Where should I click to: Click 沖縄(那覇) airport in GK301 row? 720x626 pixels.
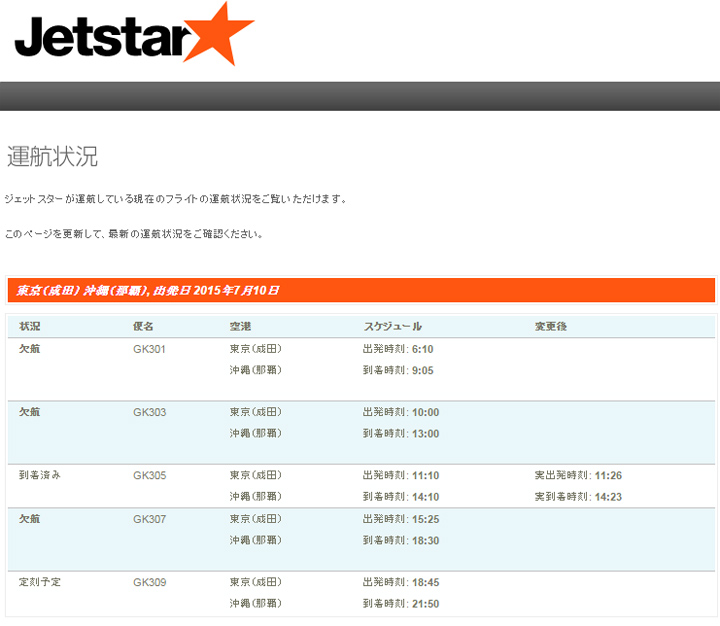256,370
